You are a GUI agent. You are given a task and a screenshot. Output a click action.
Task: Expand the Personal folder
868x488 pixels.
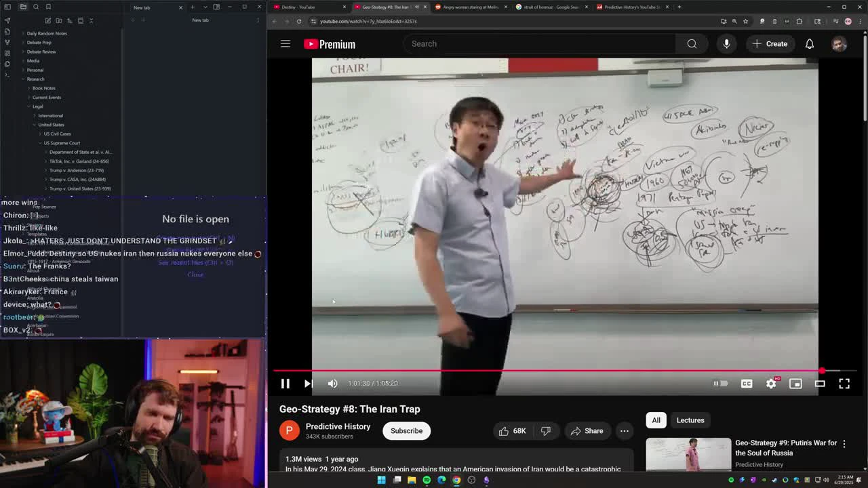tap(35, 70)
